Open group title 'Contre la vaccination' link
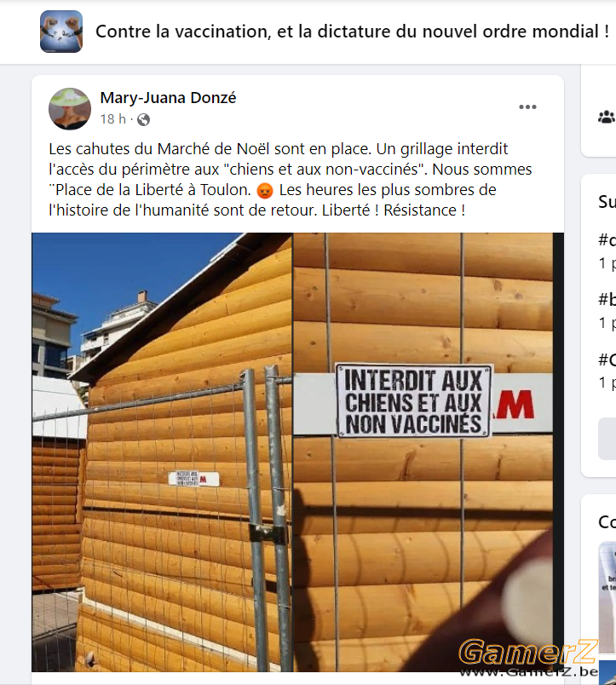The height and width of the screenshot is (685, 616). pos(352,32)
